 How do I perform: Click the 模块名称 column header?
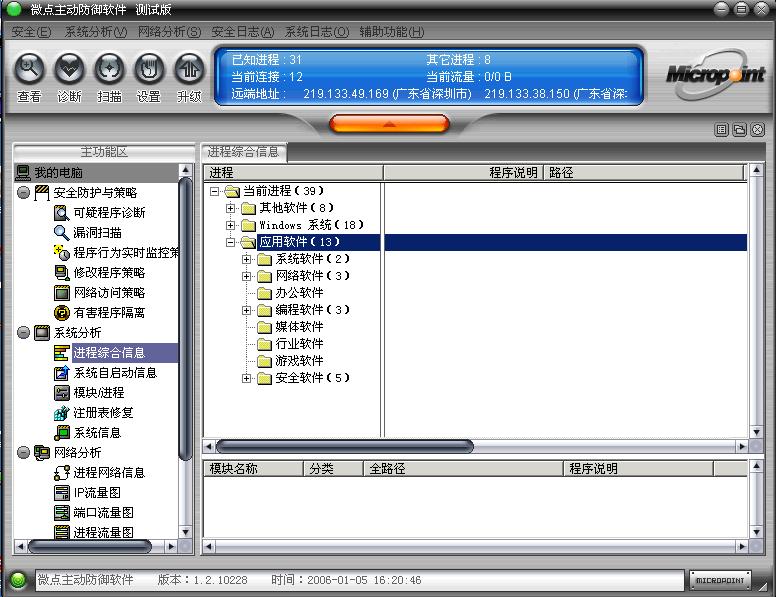[253, 468]
